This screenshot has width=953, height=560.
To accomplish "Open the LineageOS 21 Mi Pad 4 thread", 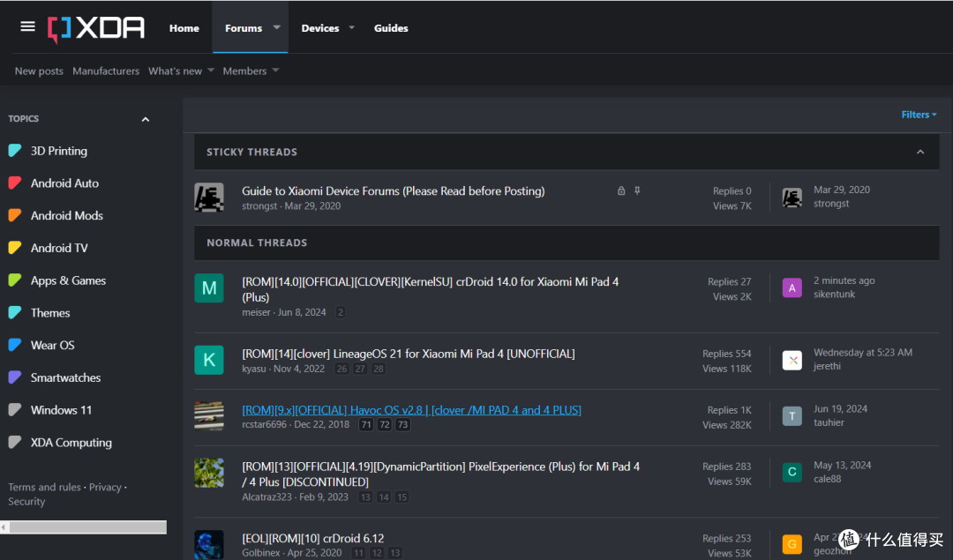I will (x=409, y=354).
